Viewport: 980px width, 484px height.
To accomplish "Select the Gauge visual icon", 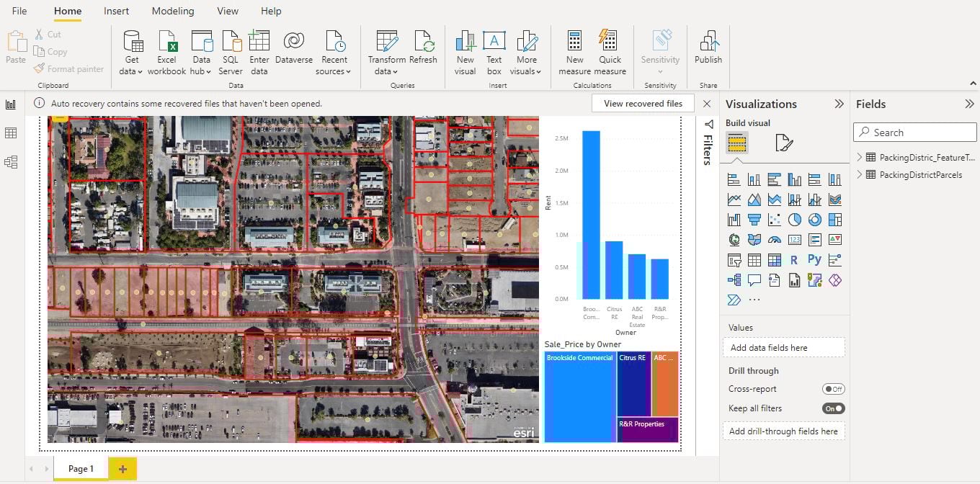I will pyautogui.click(x=775, y=239).
